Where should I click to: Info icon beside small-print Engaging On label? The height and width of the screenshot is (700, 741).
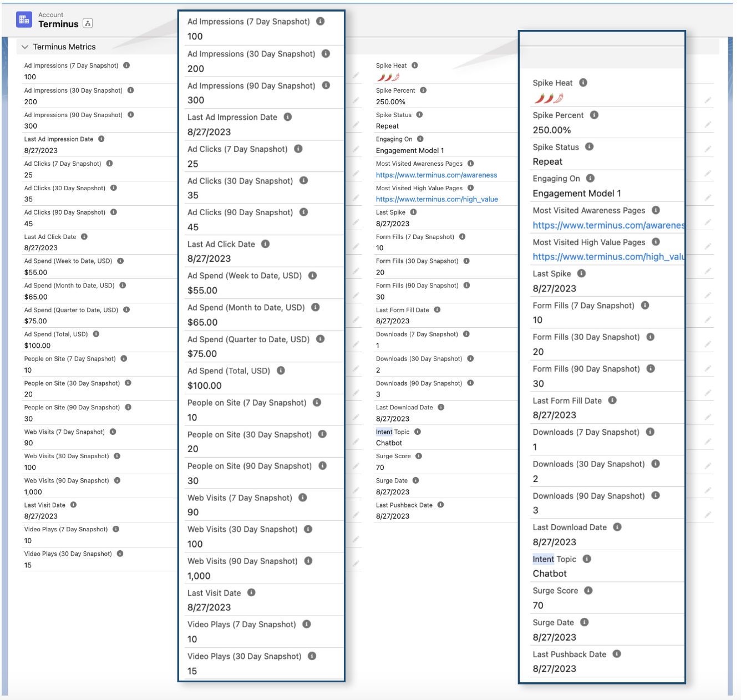point(420,139)
